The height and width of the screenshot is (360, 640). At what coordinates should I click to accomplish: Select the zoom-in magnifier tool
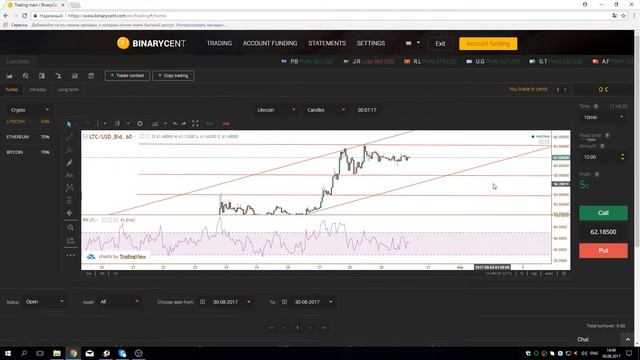click(70, 228)
